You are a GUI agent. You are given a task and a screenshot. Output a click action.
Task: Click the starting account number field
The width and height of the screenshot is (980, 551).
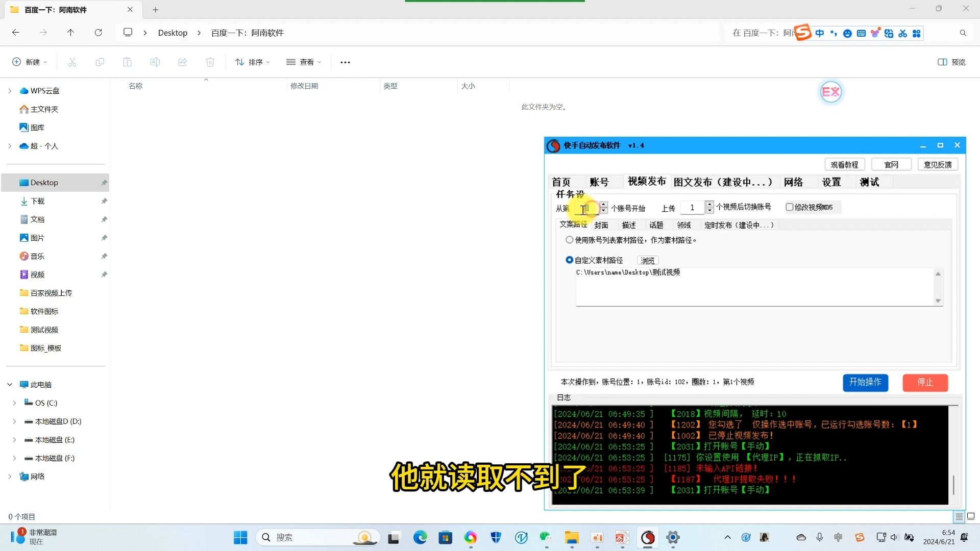point(586,208)
